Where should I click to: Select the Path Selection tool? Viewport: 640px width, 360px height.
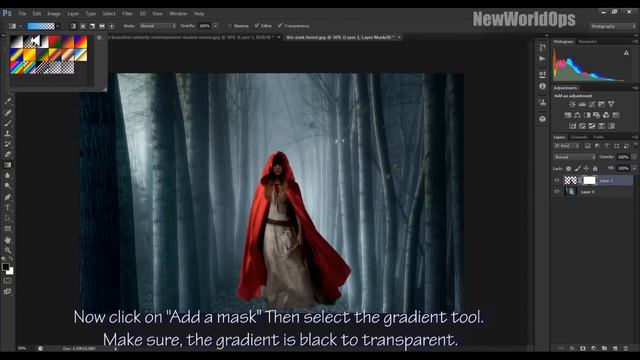7,218
